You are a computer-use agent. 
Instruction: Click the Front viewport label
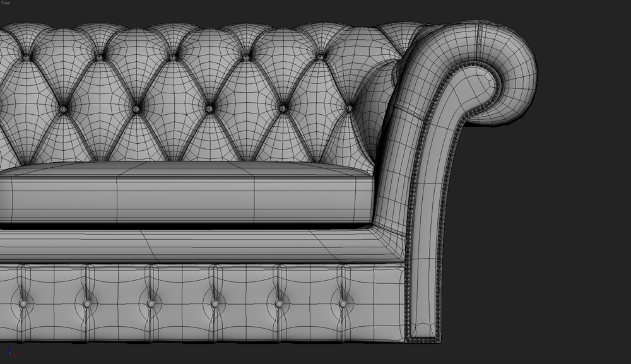pos(6,3)
